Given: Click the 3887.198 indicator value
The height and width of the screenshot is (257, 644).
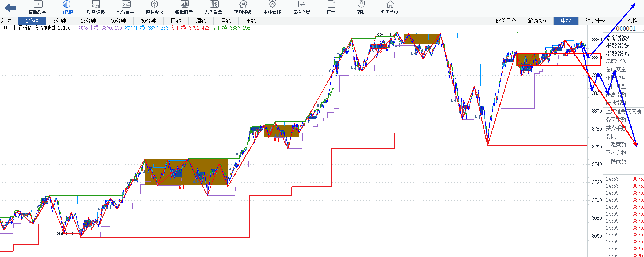Looking at the screenshot, I should 240,28.
